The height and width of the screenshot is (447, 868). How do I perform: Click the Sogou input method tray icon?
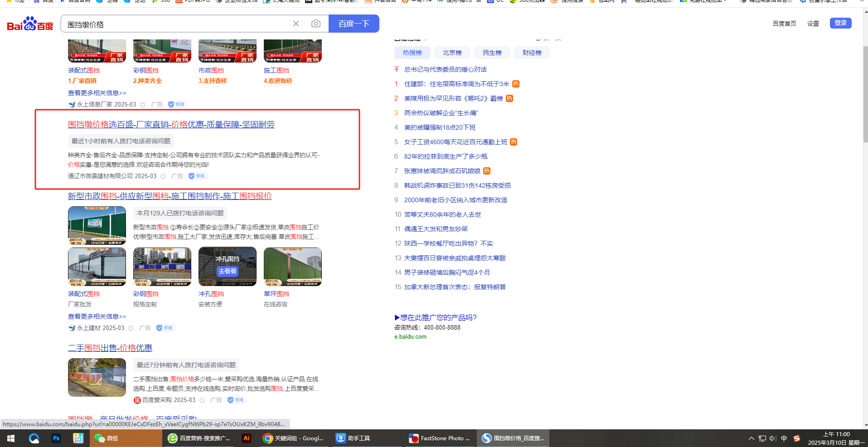tap(797, 438)
